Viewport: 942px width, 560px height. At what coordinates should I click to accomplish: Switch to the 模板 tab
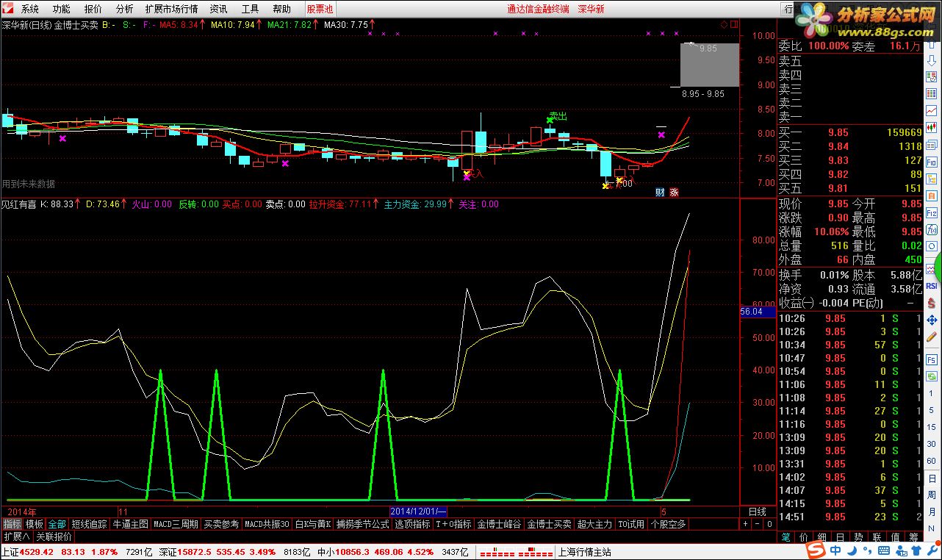35,524
